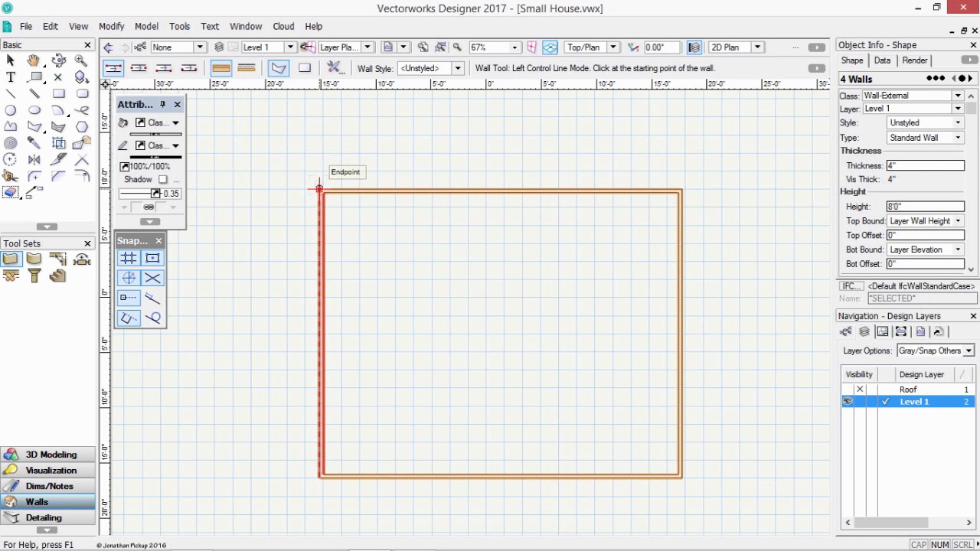Screen dimensions: 980x551
Task: Click the wall Thickness input field
Action: click(925, 165)
